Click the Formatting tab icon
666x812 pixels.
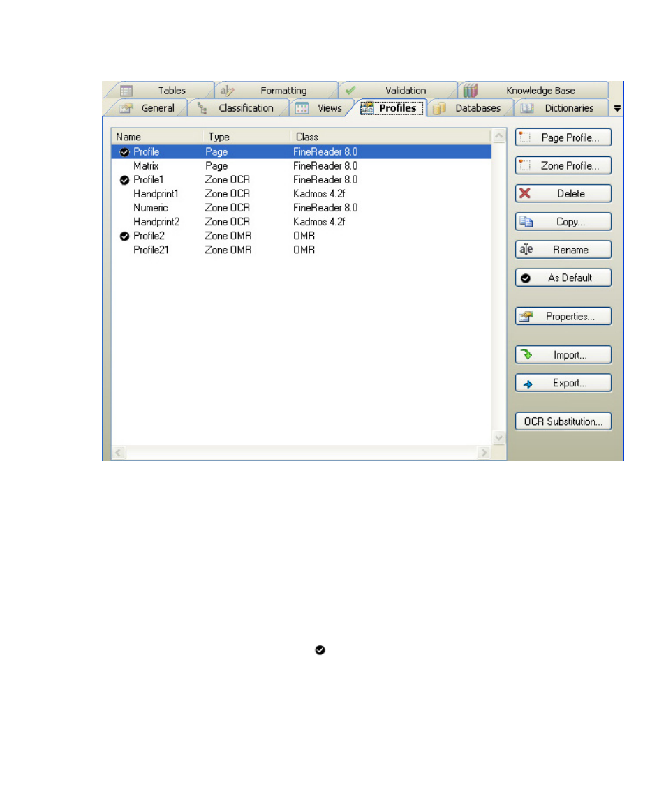pos(227,91)
